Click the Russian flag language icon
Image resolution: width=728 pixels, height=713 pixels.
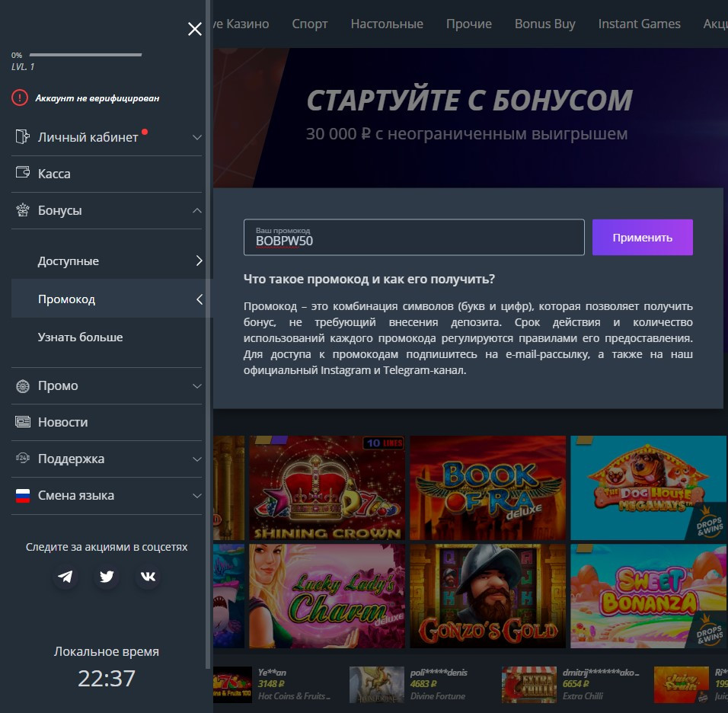pos(23,496)
